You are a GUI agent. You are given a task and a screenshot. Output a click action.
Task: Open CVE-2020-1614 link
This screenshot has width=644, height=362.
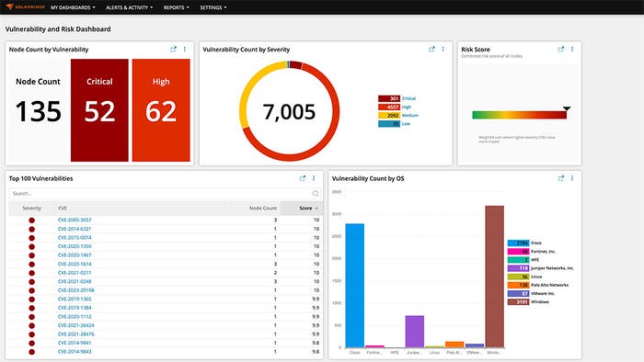(75, 264)
